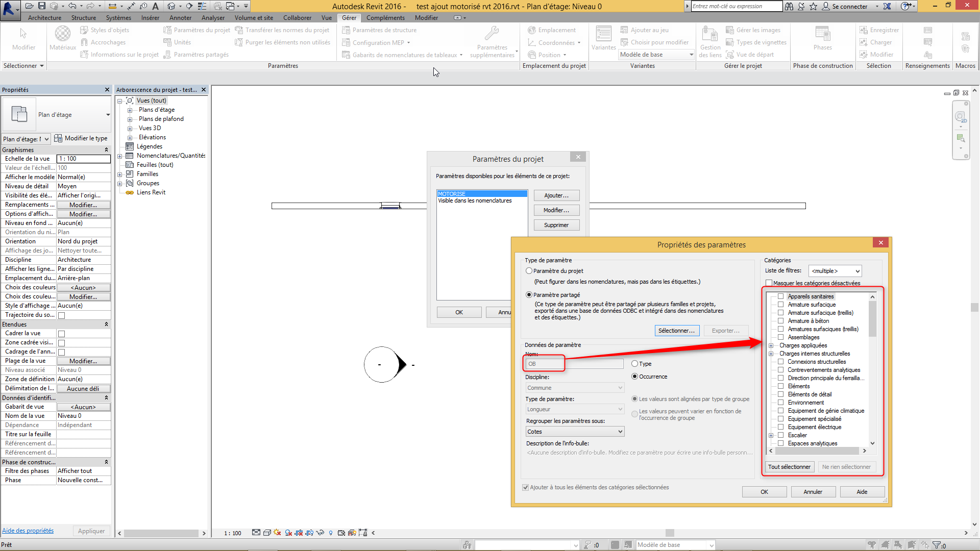Click the Sélectionner... button for shared parameter
980x551 pixels.
(x=676, y=331)
